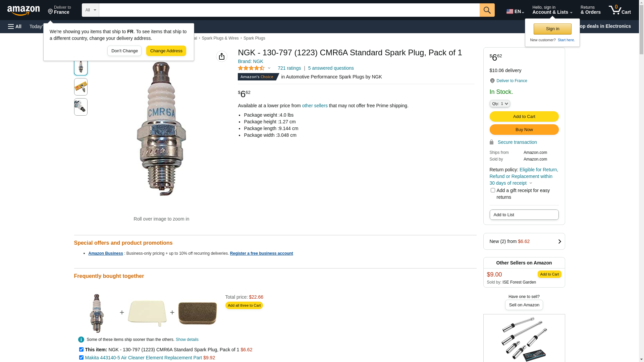This screenshot has width=644, height=362.
Task: Click the star rating icons
Action: pyautogui.click(x=251, y=68)
